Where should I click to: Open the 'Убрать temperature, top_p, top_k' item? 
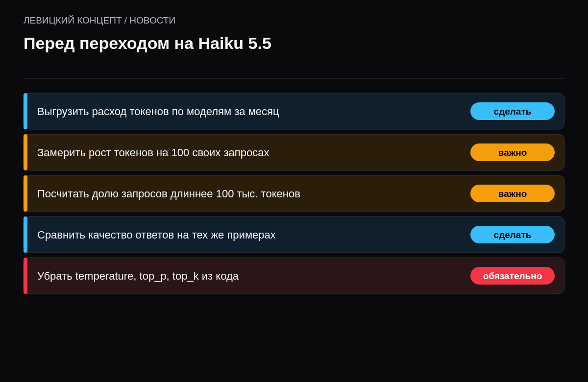pyautogui.click(x=294, y=276)
